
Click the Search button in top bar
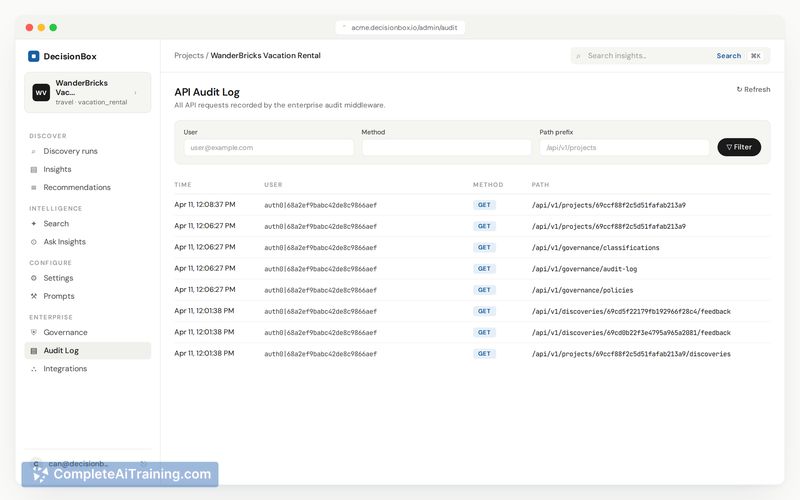point(729,56)
